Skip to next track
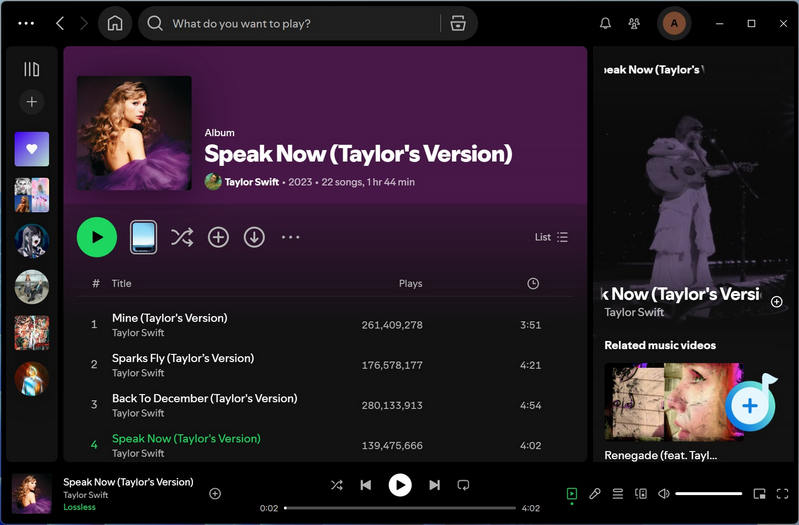 click(x=434, y=485)
